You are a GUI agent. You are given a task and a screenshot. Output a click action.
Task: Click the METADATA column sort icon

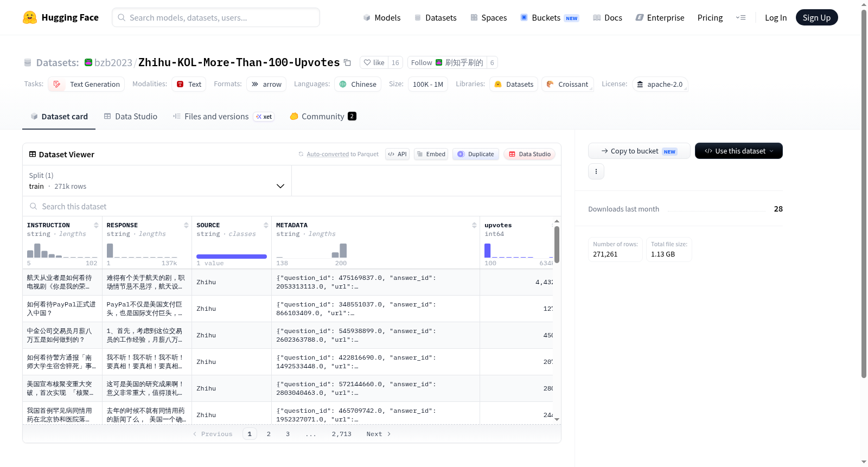474,225
